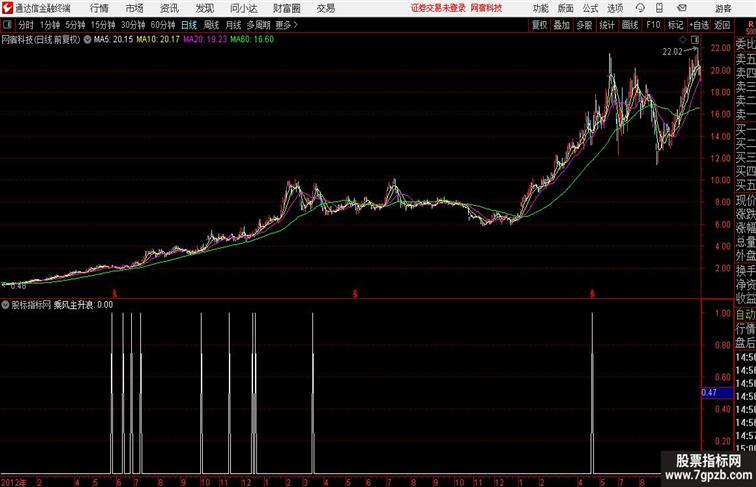Click the 标记 mark toolbar button
This screenshot has width=756, height=487.
tap(675, 25)
